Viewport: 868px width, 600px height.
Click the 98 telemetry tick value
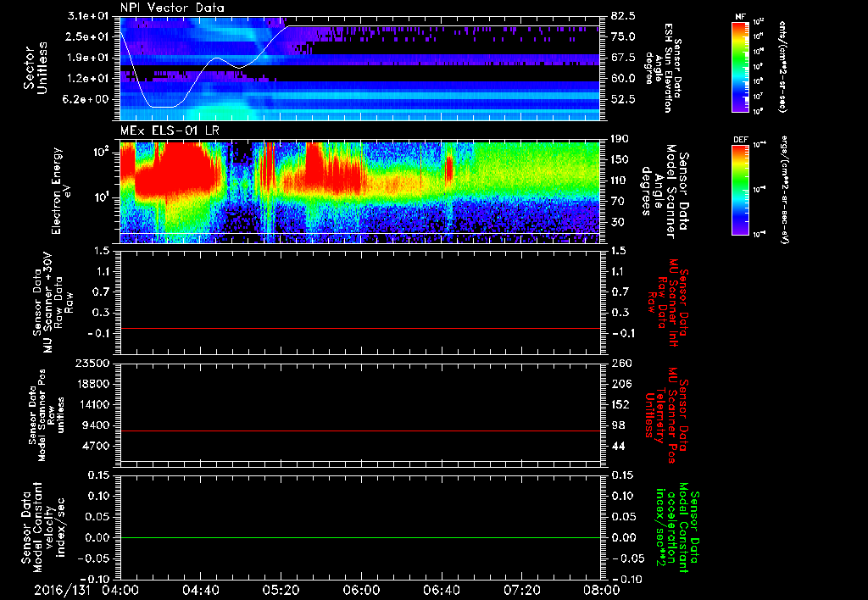click(618, 425)
